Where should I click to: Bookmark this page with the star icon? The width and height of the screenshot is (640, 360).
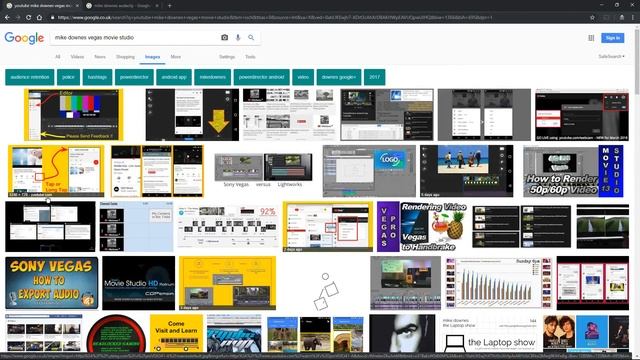coord(592,18)
